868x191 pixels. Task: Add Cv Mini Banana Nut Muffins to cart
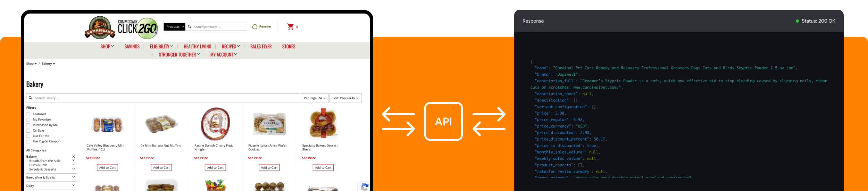pyautogui.click(x=161, y=168)
